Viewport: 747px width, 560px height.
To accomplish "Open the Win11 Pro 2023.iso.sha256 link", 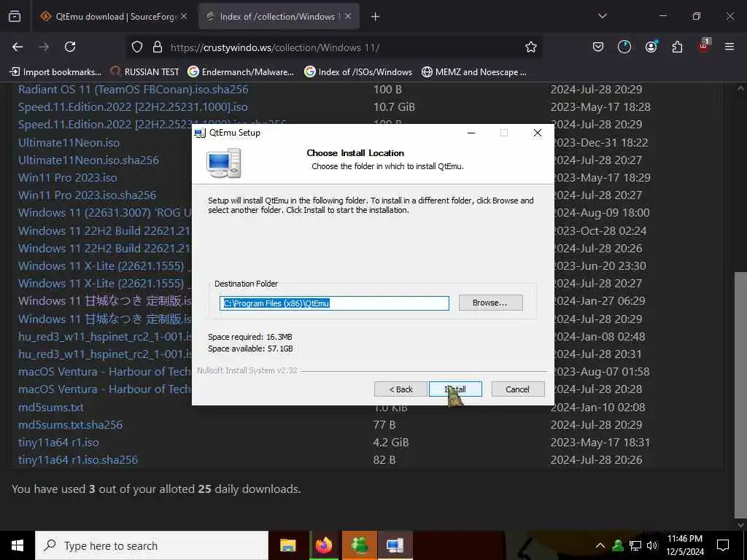I will [x=88, y=195].
